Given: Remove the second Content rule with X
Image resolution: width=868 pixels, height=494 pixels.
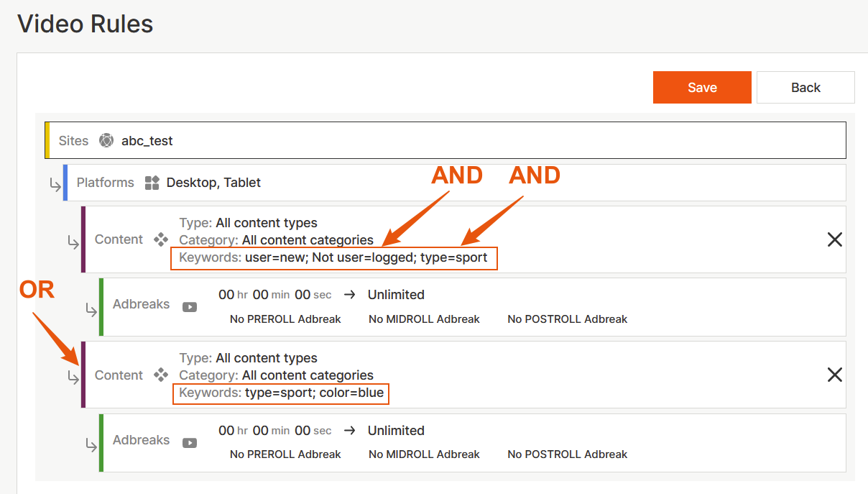Looking at the screenshot, I should tap(834, 375).
